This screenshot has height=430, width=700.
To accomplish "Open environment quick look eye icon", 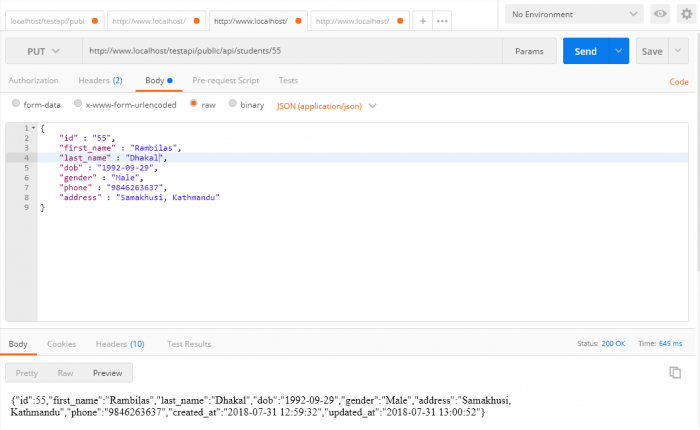I will click(x=660, y=14).
